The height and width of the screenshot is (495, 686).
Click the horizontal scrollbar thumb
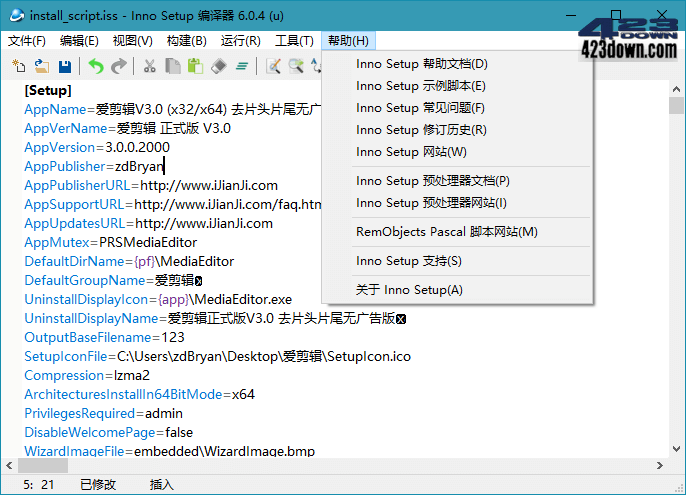[43, 465]
